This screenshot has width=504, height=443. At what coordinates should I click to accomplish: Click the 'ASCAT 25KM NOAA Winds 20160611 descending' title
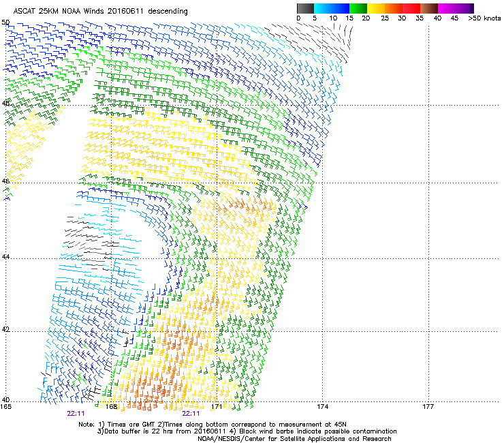101,12
